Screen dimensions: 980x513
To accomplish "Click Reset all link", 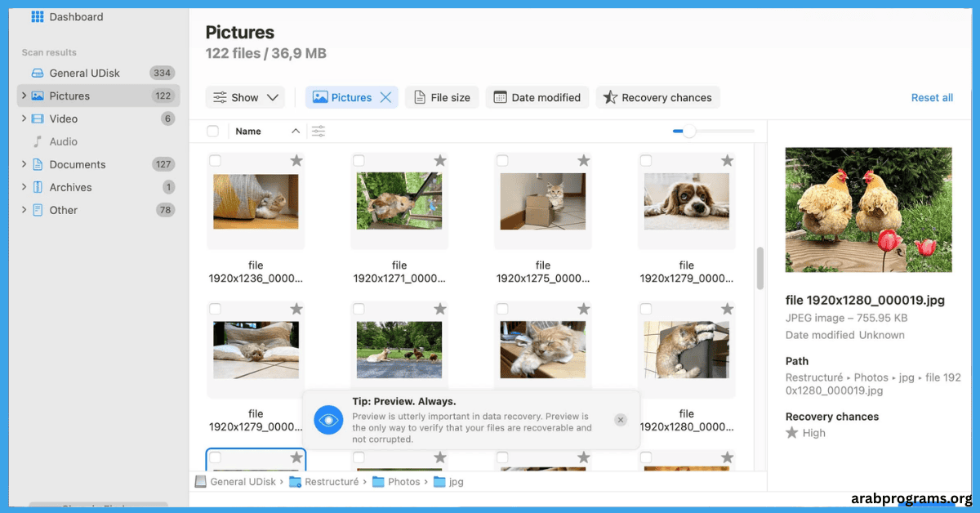I will click(932, 97).
